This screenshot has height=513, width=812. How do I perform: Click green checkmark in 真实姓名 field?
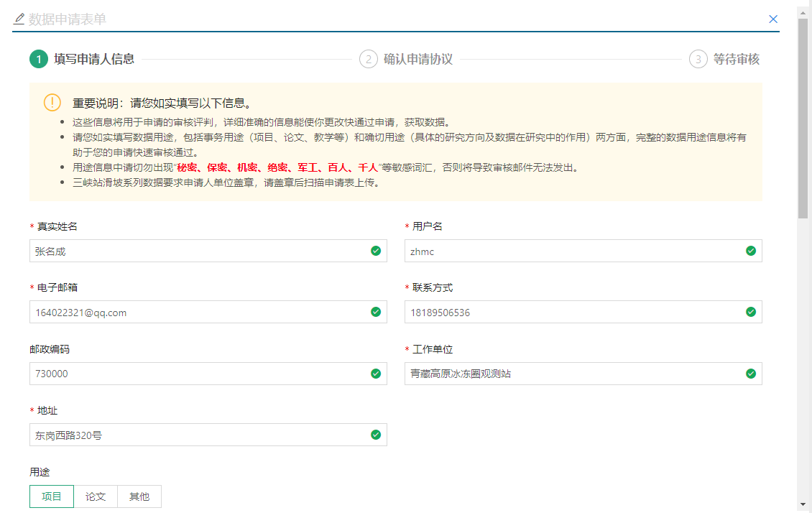[375, 251]
